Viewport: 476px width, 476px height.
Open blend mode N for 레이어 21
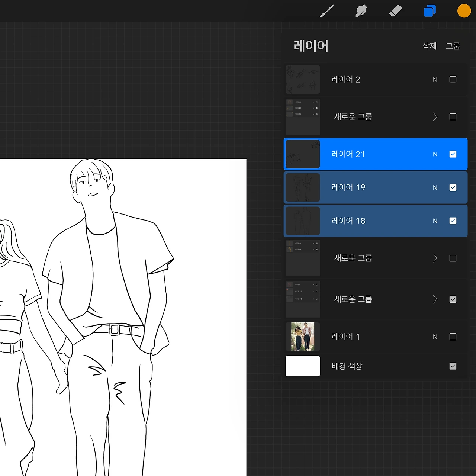click(x=435, y=154)
